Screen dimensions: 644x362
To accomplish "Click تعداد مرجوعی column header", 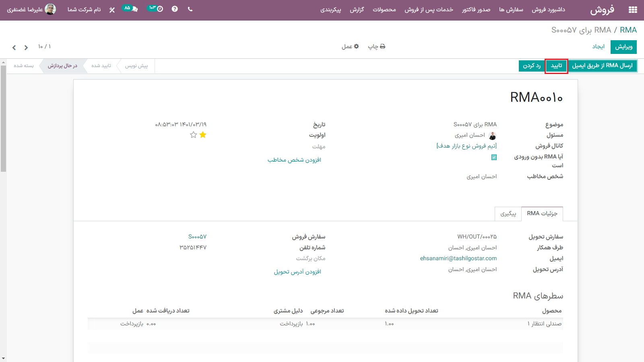I will tap(327, 311).
